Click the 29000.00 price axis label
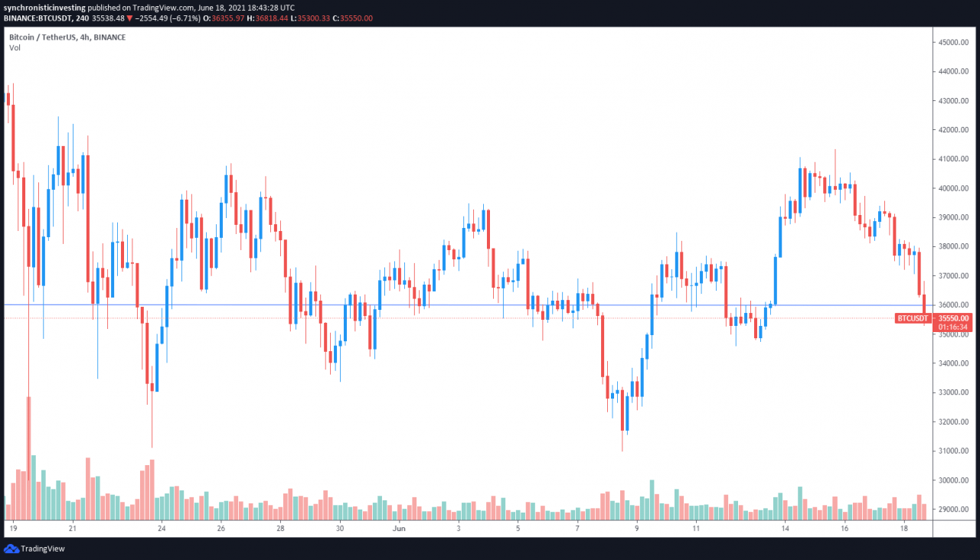The width and height of the screenshot is (980, 560). pos(953,509)
